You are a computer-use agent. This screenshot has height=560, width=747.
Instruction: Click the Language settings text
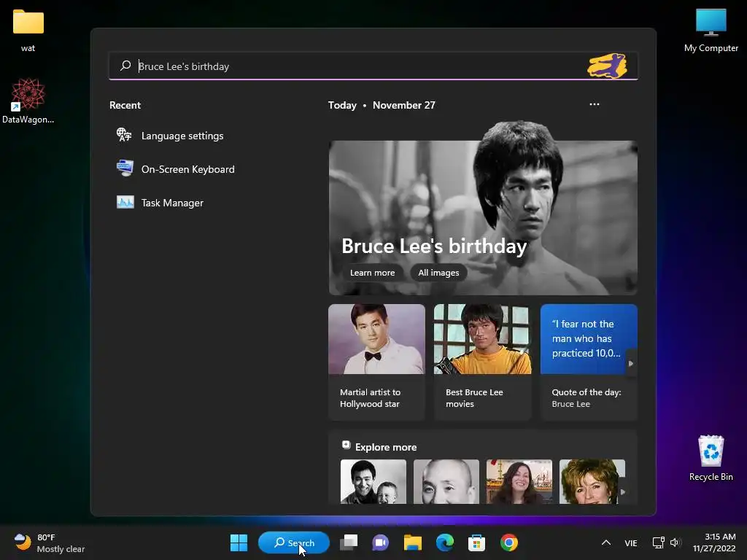(x=182, y=136)
